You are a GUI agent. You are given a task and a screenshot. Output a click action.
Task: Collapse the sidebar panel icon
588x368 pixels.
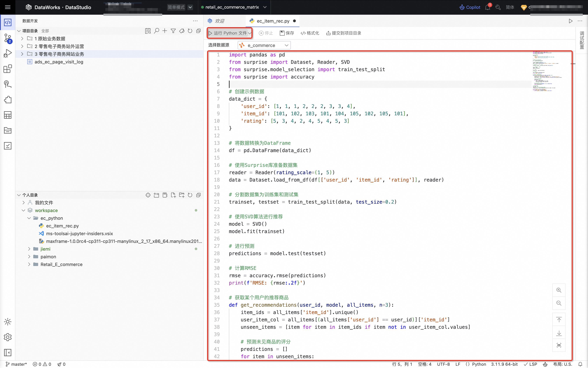[8, 352]
